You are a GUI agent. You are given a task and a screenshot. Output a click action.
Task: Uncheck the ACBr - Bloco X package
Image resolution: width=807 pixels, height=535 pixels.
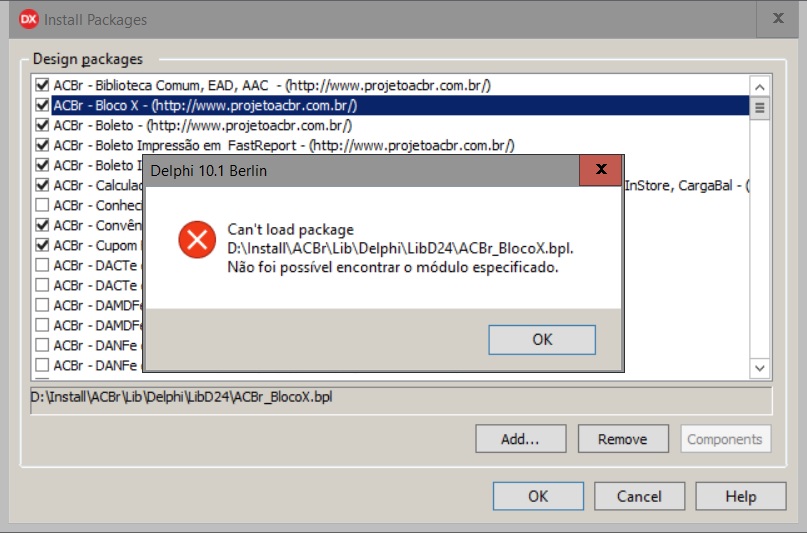(x=42, y=105)
